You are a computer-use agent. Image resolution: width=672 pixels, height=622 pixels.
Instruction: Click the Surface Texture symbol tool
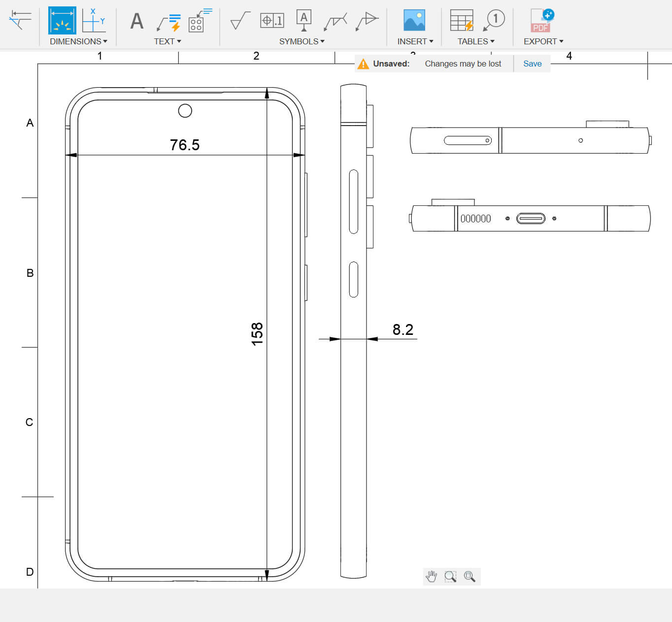click(240, 21)
